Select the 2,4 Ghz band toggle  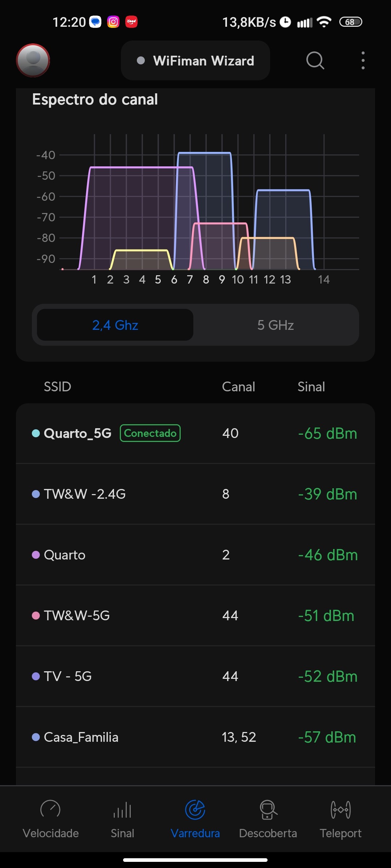115,325
